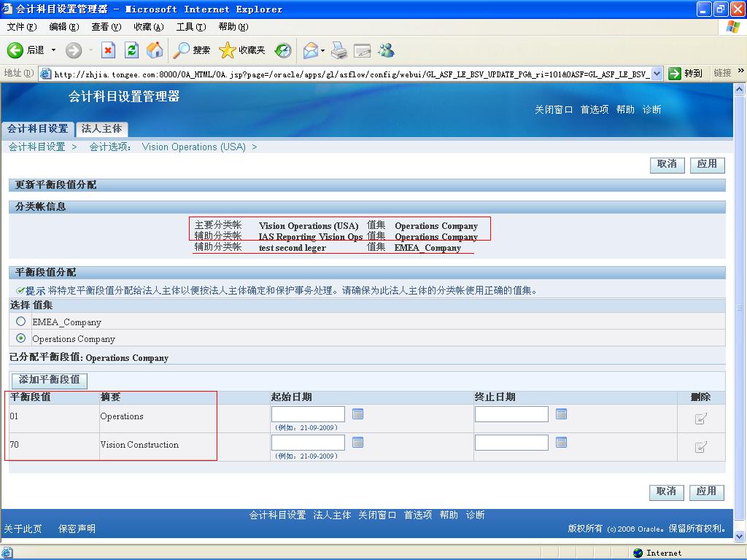Image resolution: width=747 pixels, height=560 pixels.
Task: Click the Vision Operations (USA) breadcrumb link
Action: click(194, 147)
